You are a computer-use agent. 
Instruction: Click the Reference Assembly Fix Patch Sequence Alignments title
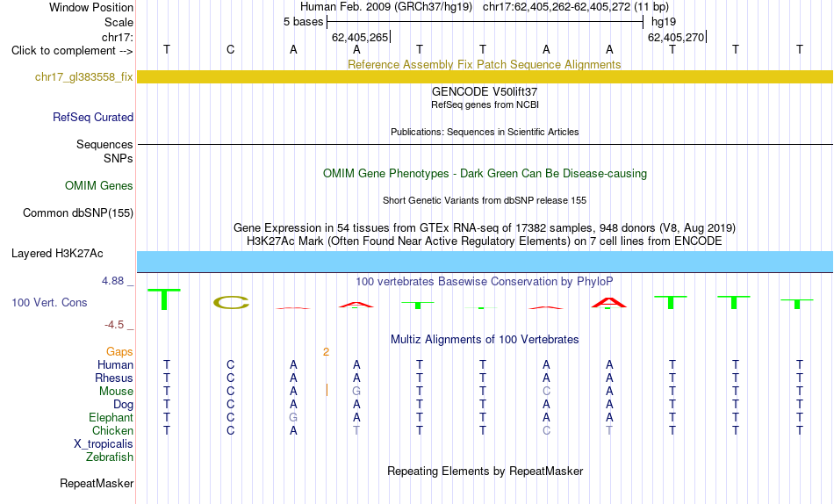point(485,64)
